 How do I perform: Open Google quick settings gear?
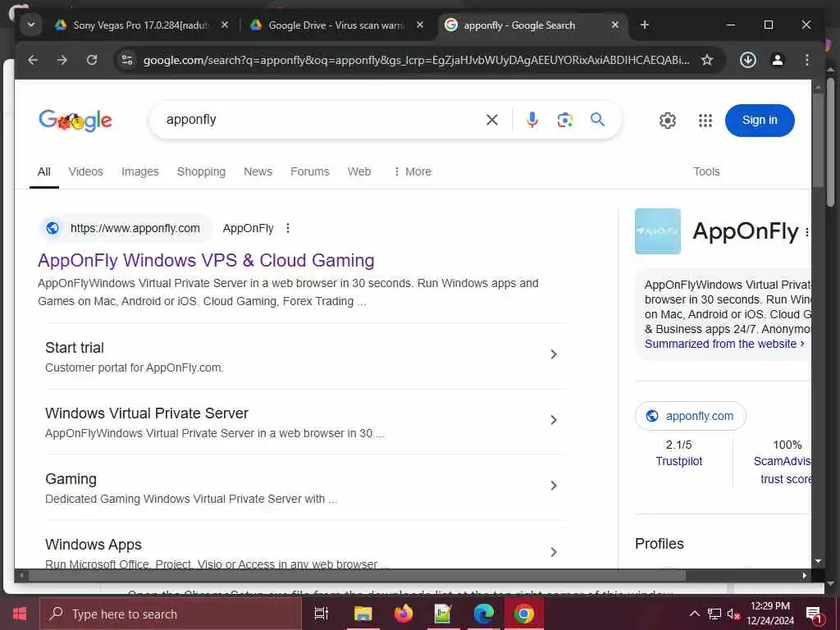pos(668,121)
